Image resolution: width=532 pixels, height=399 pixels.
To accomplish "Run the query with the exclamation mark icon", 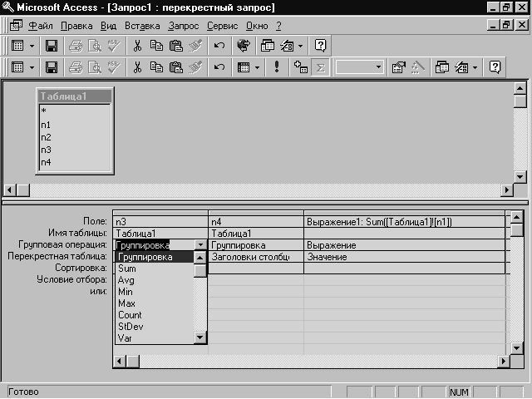I will click(x=277, y=67).
